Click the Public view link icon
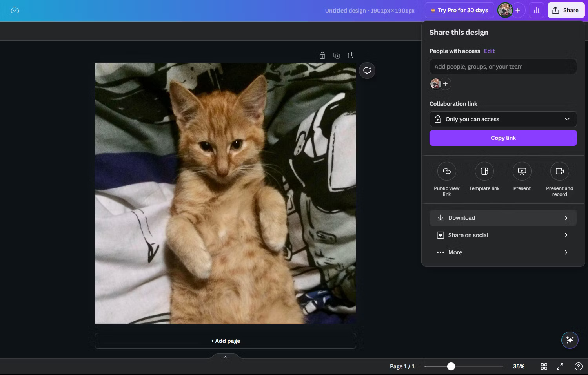588x375 pixels. coord(447,171)
